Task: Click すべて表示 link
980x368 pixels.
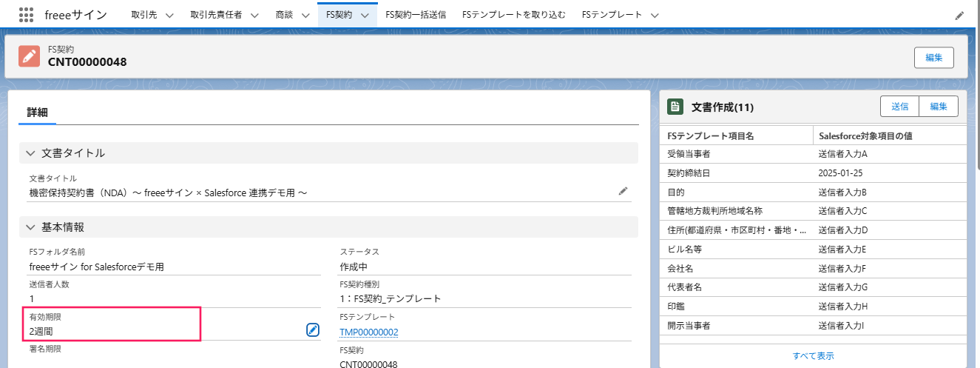Action: [814, 356]
